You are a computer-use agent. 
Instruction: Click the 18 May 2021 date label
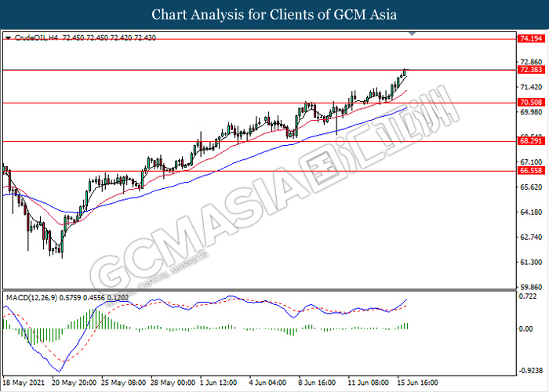(24, 383)
